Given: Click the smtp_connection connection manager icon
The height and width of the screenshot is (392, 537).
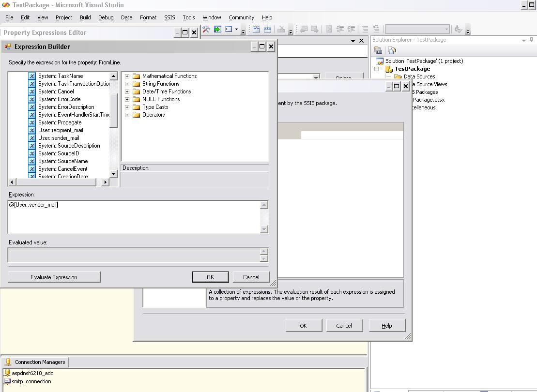Looking at the screenshot, I should (x=7, y=381).
